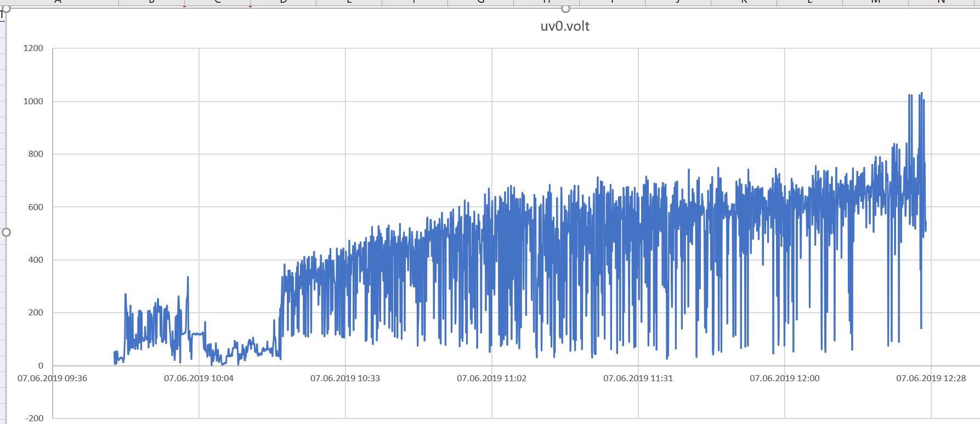This screenshot has width=980, height=424.
Task: Click the 1000 vertical axis label
Action: [33, 101]
